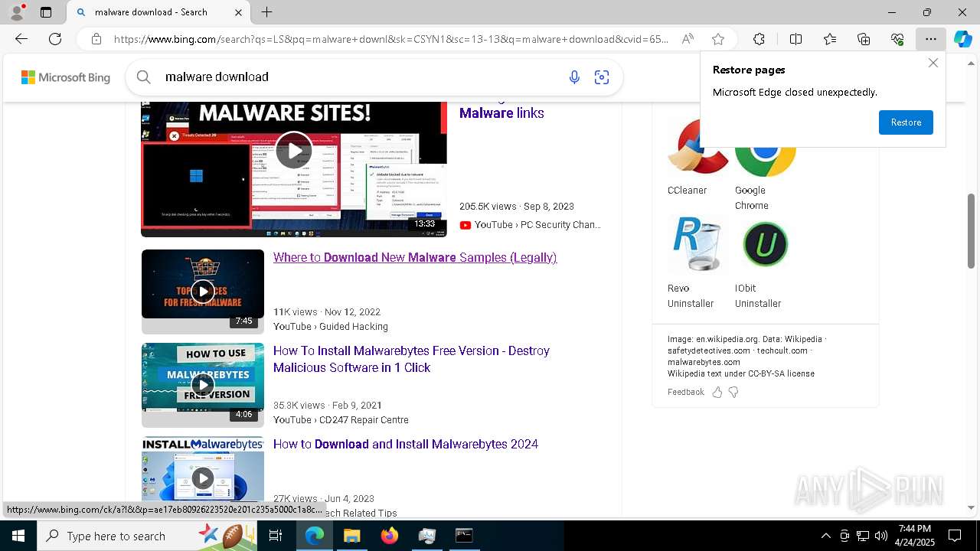Image resolution: width=980 pixels, height=551 pixels.
Task: Open the volume control
Action: point(881,536)
